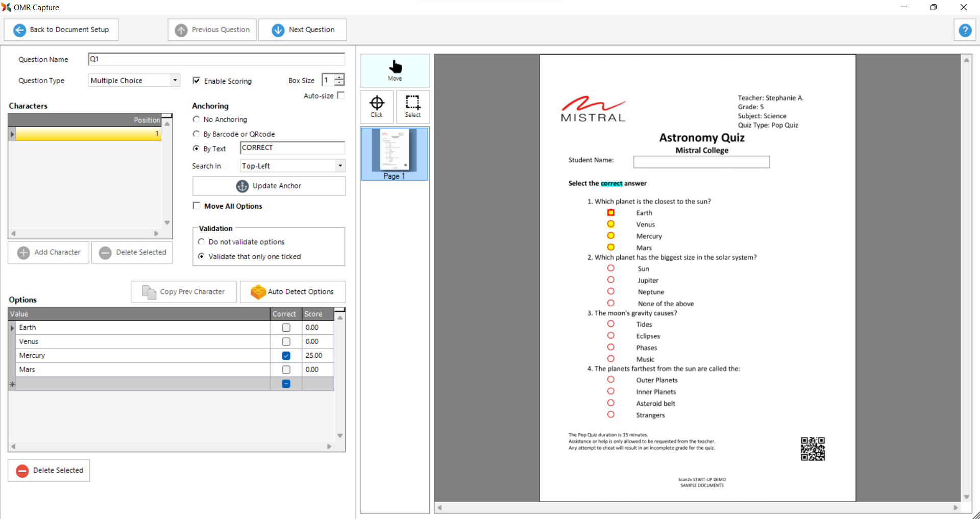Viewport: 980px width, 519px height.
Task: Select the No Anchoring radio option
Action: tap(196, 119)
